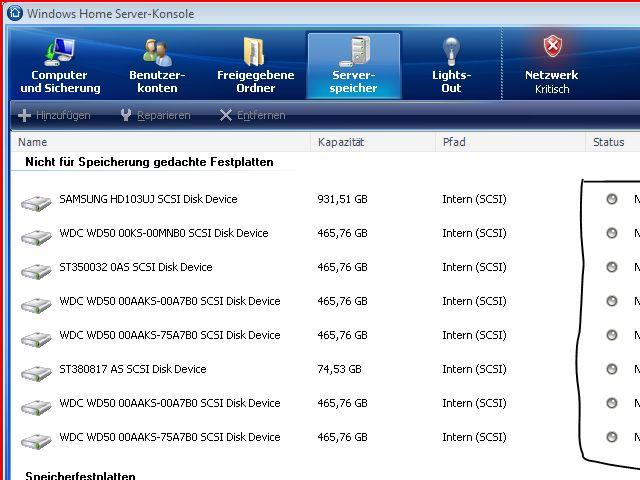
Task: Click the Reparieren toolbar button
Action: pyautogui.click(x=156, y=116)
